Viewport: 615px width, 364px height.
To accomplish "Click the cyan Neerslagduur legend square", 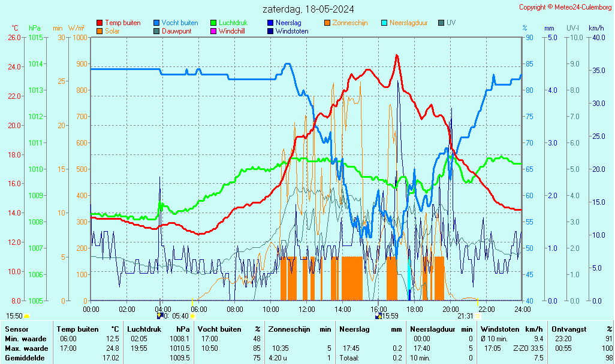I will pos(384,23).
